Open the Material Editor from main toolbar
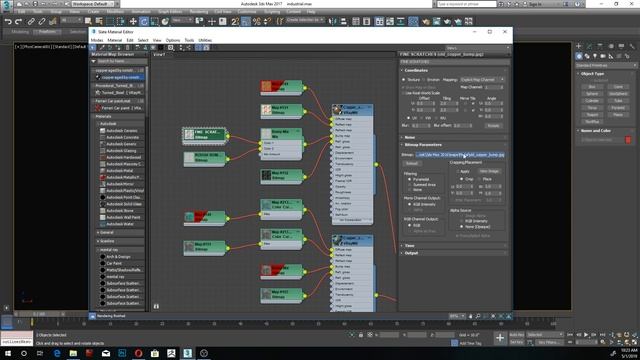Viewport: 640px width, 360px height. pyautogui.click(x=413, y=21)
